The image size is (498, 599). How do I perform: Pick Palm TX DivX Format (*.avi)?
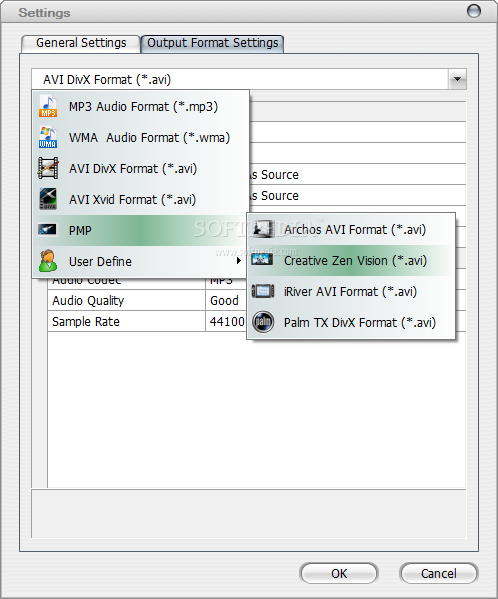[351, 322]
